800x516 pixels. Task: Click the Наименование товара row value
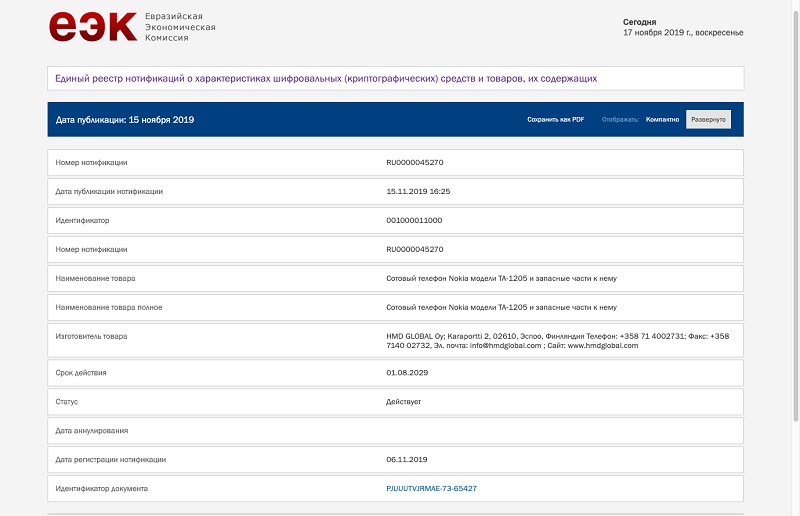coord(501,278)
